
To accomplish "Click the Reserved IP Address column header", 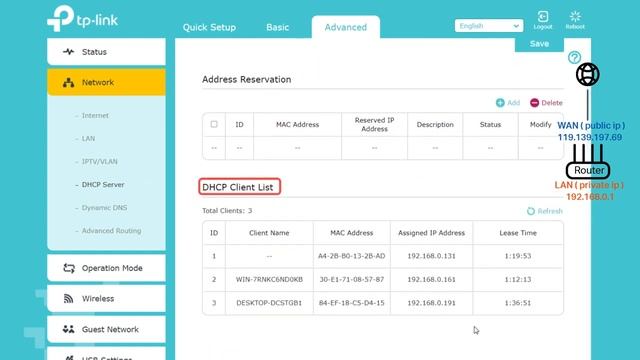I will tap(374, 124).
